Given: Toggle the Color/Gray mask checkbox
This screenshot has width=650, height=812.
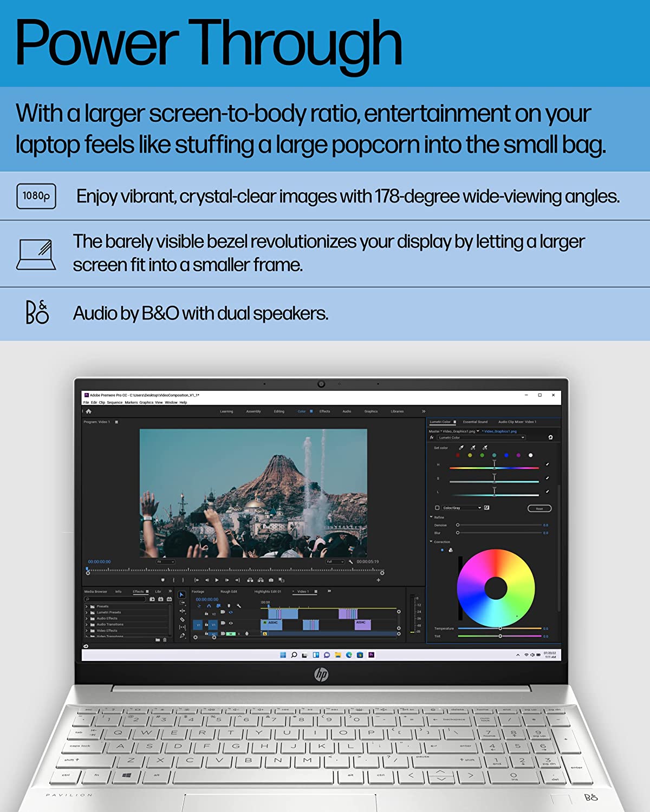Looking at the screenshot, I should (437, 508).
